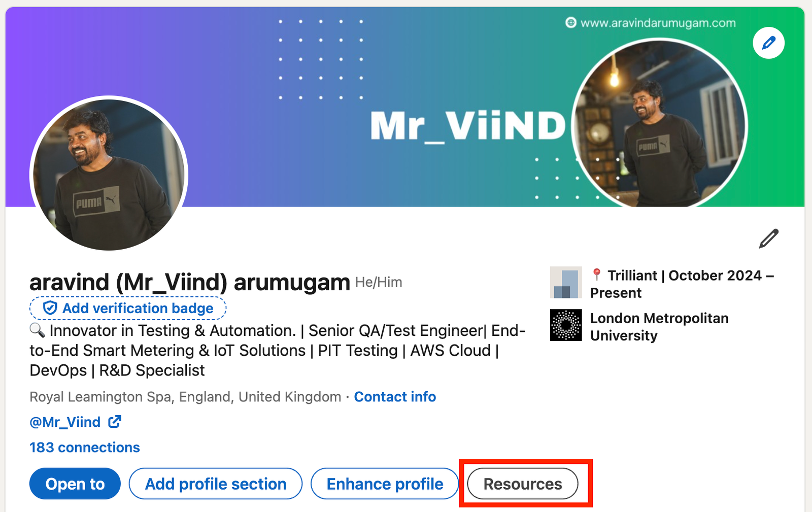
Task: Click Add profile section button
Action: click(216, 484)
